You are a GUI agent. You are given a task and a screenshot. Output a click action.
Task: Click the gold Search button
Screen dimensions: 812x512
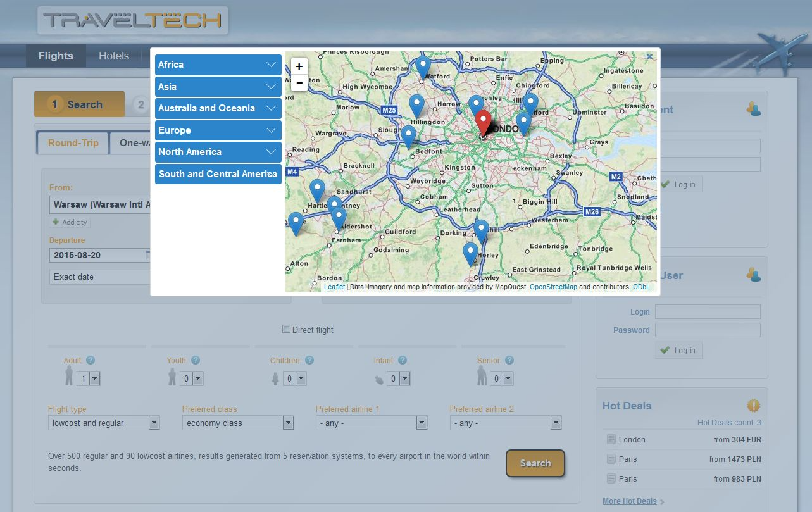pyautogui.click(x=535, y=463)
